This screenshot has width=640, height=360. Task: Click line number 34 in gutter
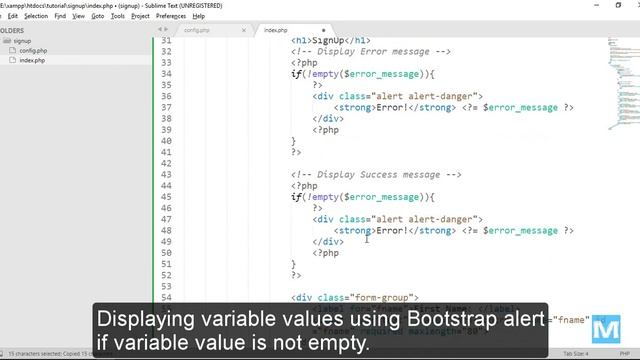[x=166, y=74]
